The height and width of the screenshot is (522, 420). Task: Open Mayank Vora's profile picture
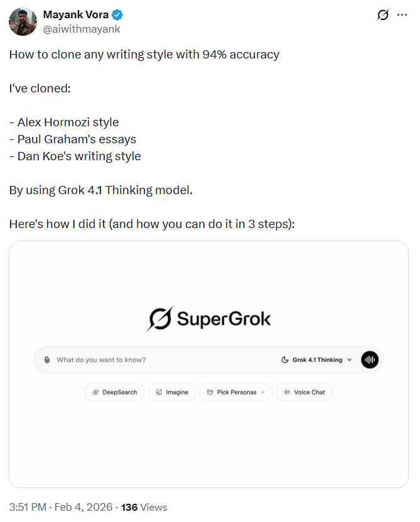click(x=23, y=22)
